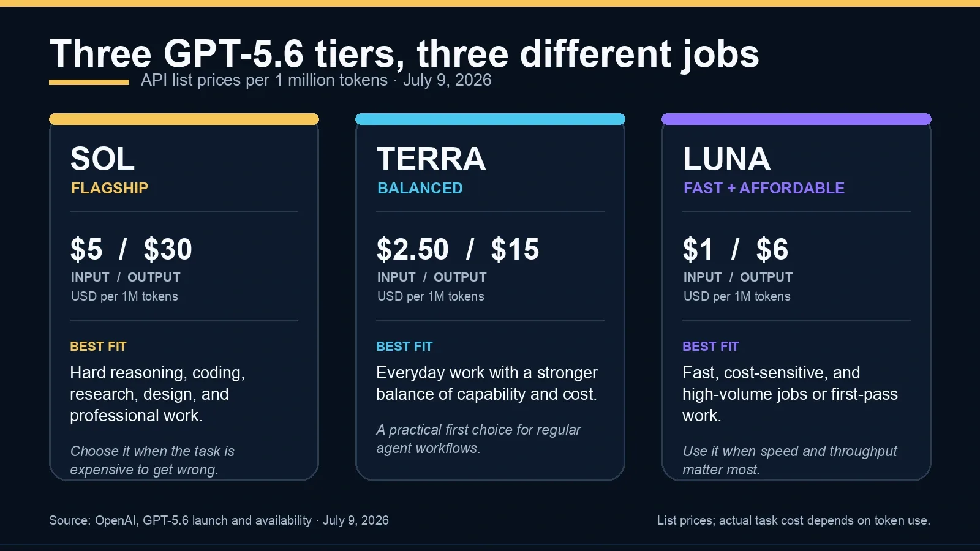Select the $1 / $6 price text
This screenshot has height=551, width=980.
click(x=736, y=249)
